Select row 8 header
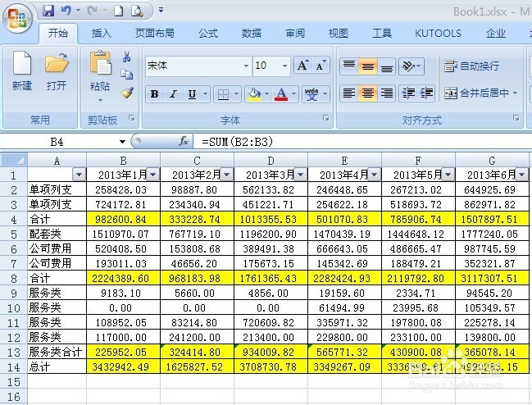The height and width of the screenshot is (405, 532). (14, 279)
